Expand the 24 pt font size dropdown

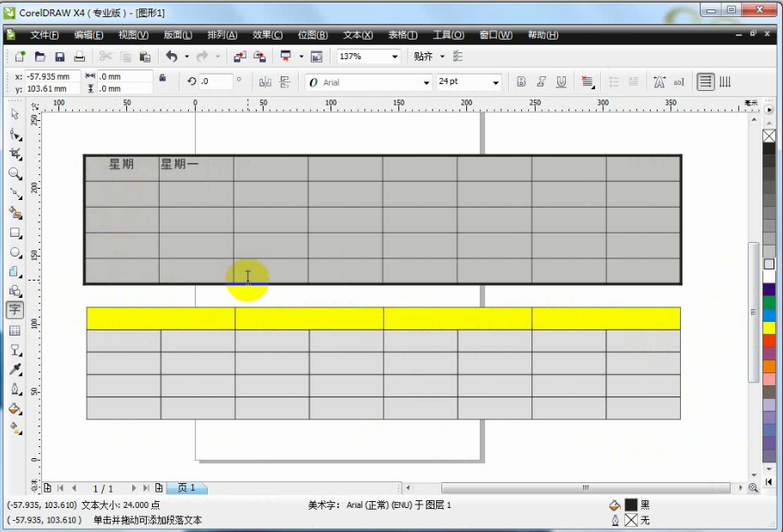pyautogui.click(x=495, y=83)
